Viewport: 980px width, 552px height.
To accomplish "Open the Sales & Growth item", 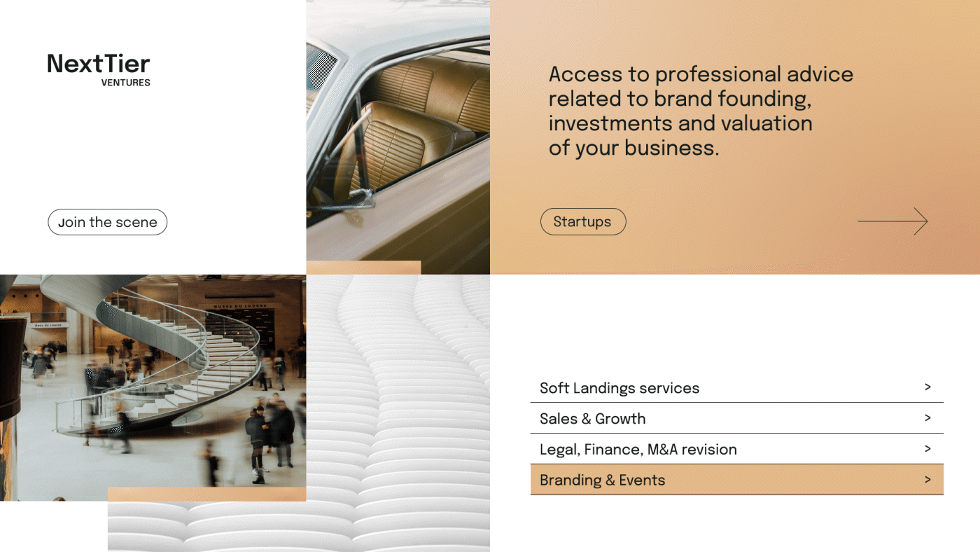I will pyautogui.click(x=737, y=418).
